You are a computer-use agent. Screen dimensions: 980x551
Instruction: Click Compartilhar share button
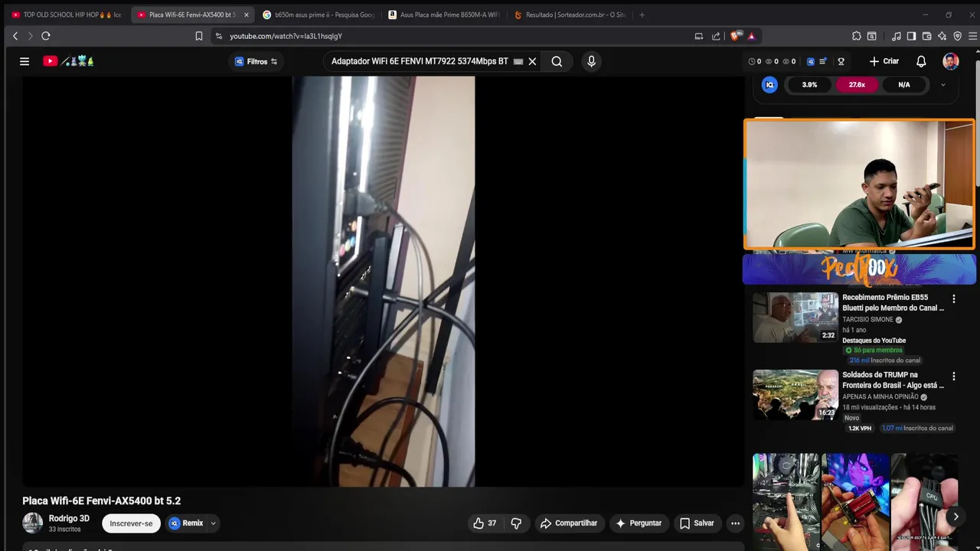coord(568,523)
